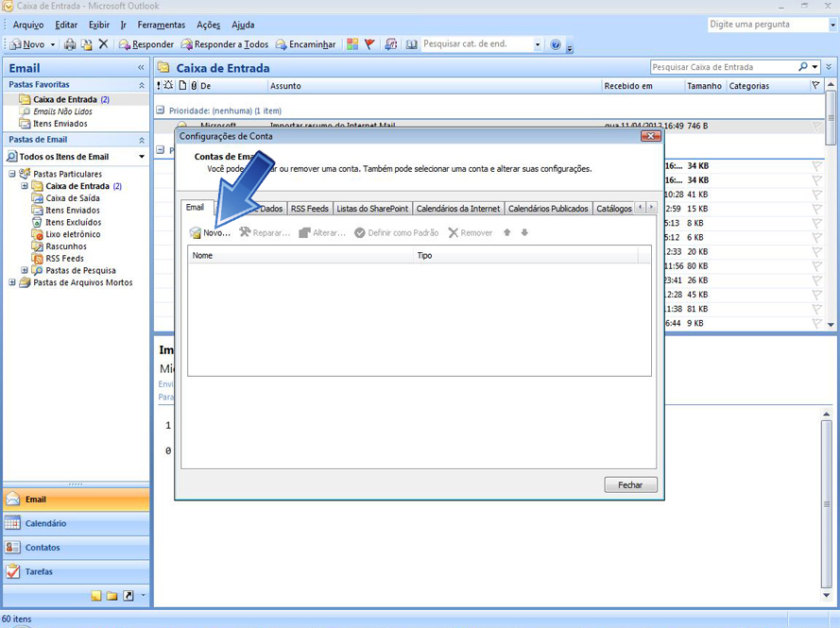840x628 pixels.
Task: Click the Remover account icon
Action: tap(454, 233)
